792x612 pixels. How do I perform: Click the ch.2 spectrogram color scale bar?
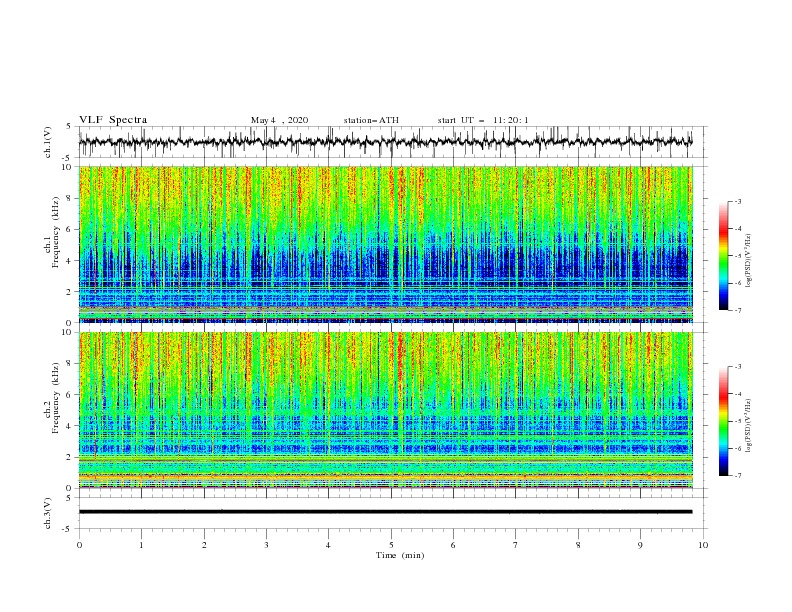pyautogui.click(x=724, y=421)
